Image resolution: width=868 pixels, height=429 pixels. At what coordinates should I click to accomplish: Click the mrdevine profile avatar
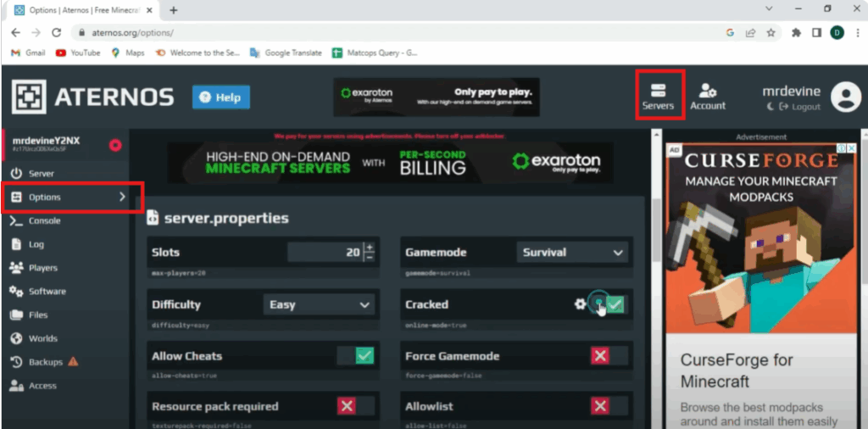pyautogui.click(x=846, y=97)
